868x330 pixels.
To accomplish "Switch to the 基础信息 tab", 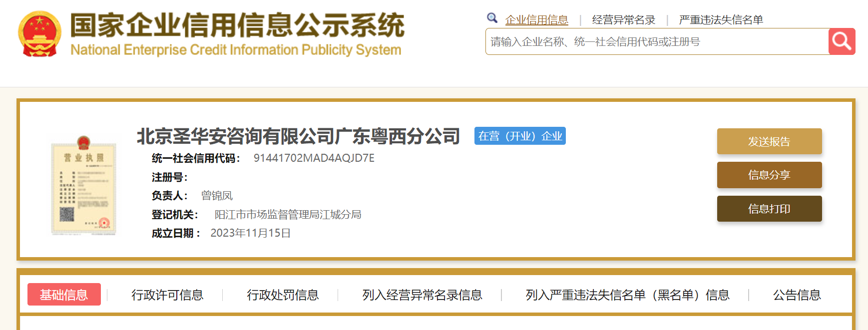I will click(x=64, y=295).
